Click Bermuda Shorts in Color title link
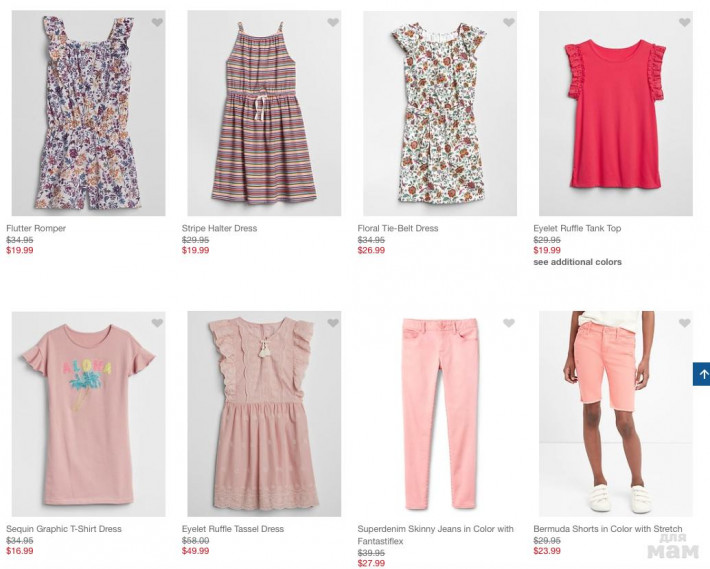The image size is (710, 569). pyautogui.click(x=608, y=529)
